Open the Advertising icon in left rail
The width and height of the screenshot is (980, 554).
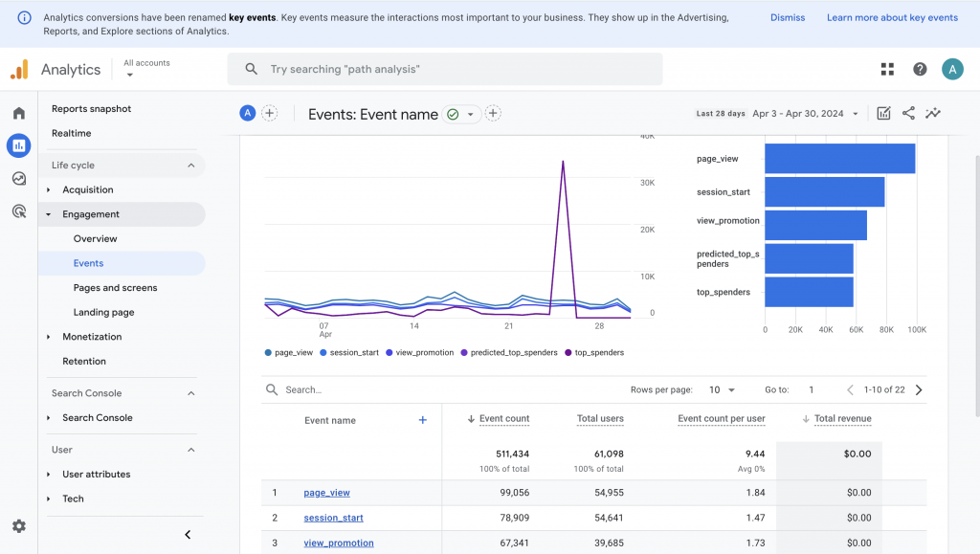tap(18, 211)
